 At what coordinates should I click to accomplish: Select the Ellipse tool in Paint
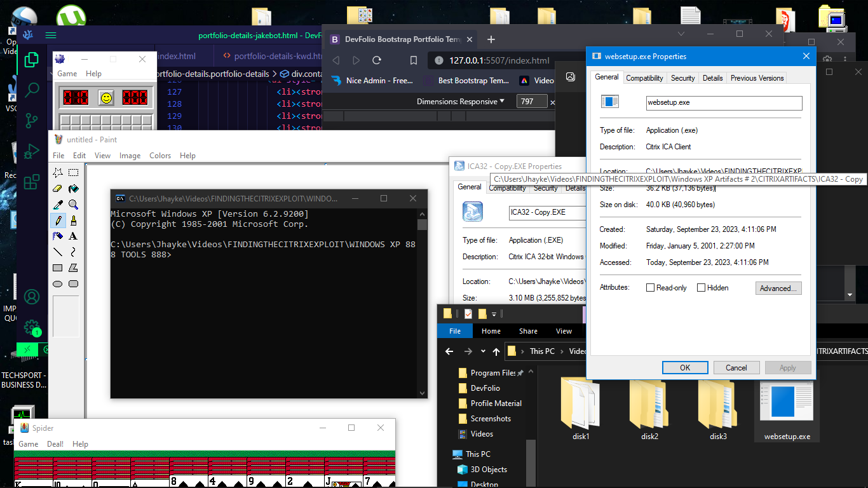coord(58,284)
